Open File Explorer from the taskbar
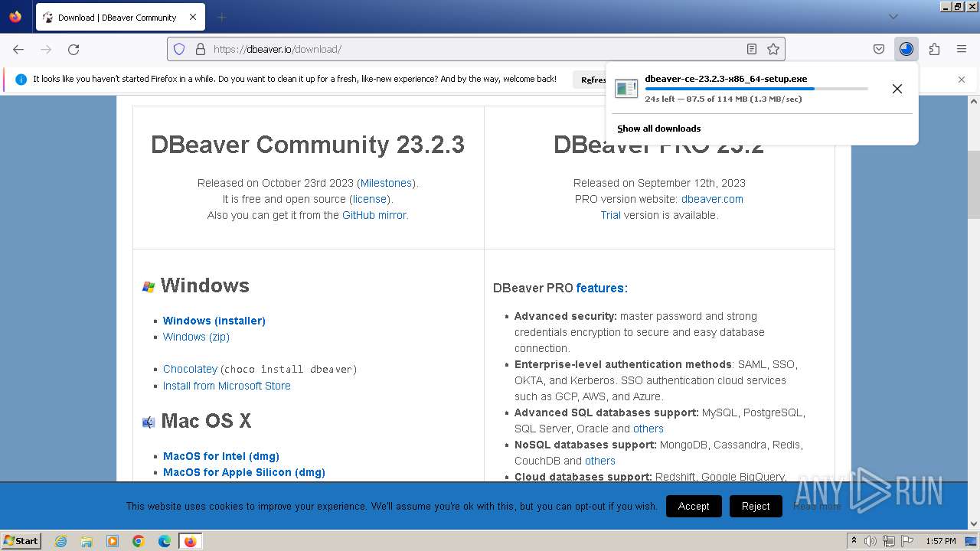Screen dimensions: 980x551 click(87, 541)
